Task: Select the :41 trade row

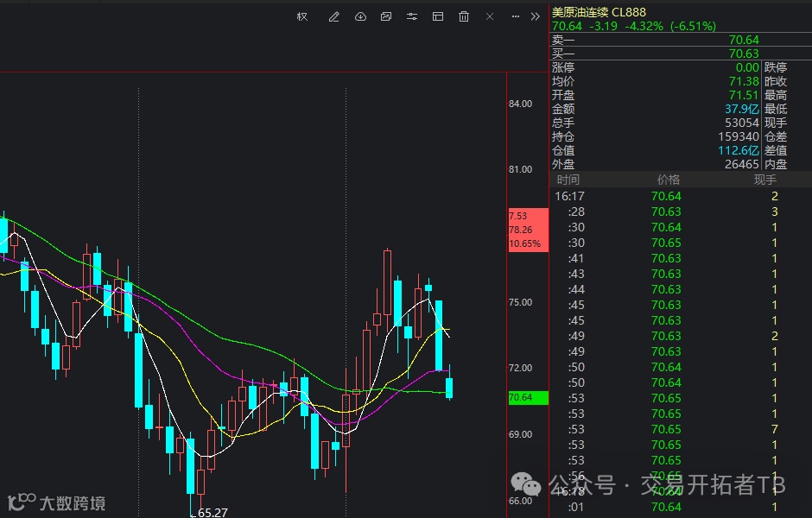Action: pyautogui.click(x=681, y=258)
